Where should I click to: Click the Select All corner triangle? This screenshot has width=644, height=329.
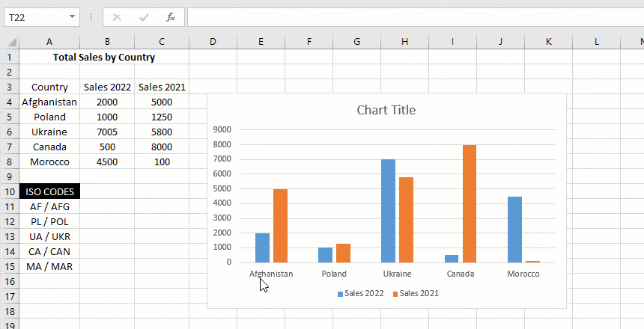(12, 42)
